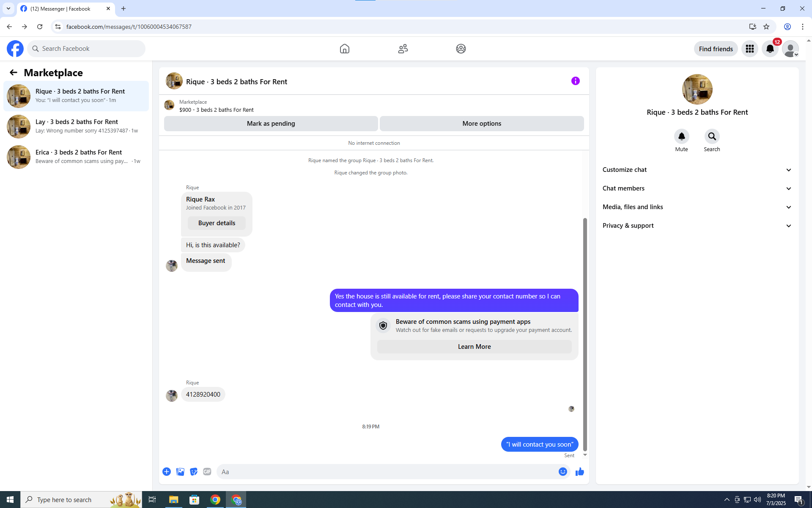Expand Privacy & support section

pyautogui.click(x=697, y=226)
